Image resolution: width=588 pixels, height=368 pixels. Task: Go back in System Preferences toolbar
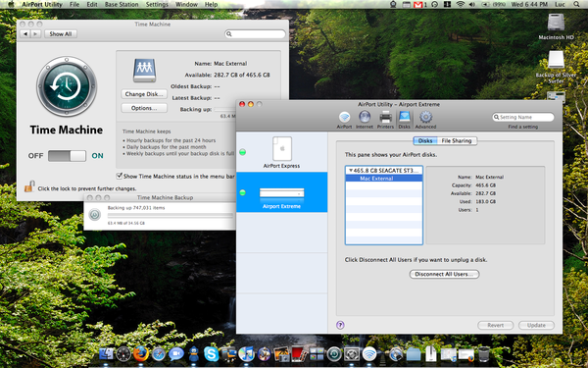click(x=25, y=33)
